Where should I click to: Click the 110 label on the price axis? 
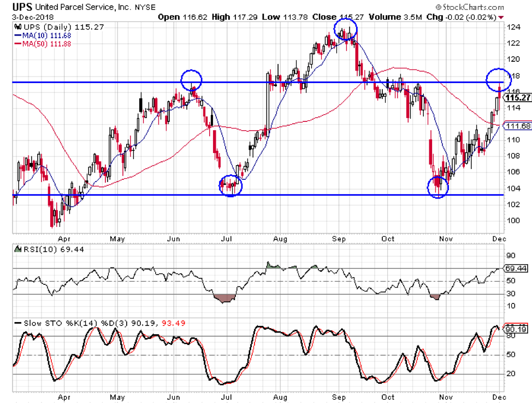click(x=513, y=139)
